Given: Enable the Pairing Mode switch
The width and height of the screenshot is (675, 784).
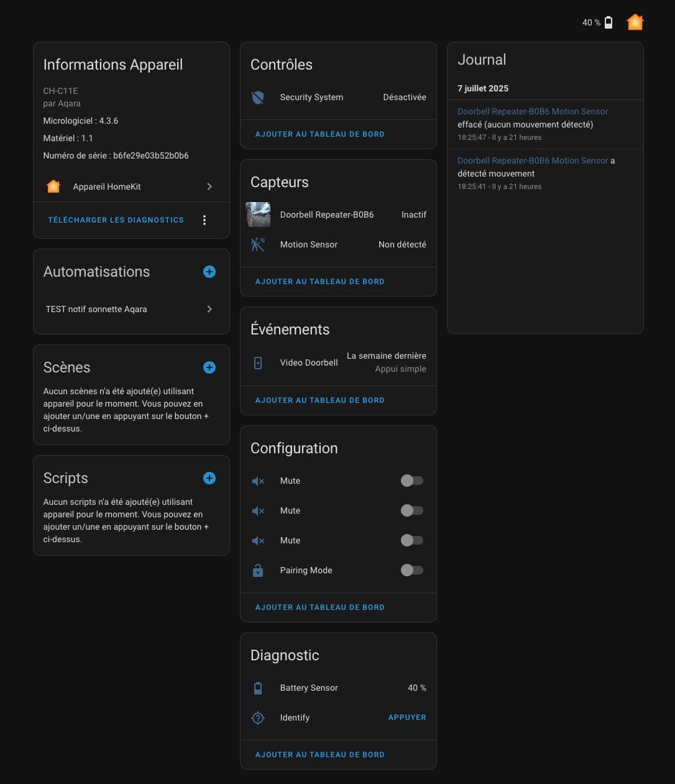Looking at the screenshot, I should click(x=412, y=570).
